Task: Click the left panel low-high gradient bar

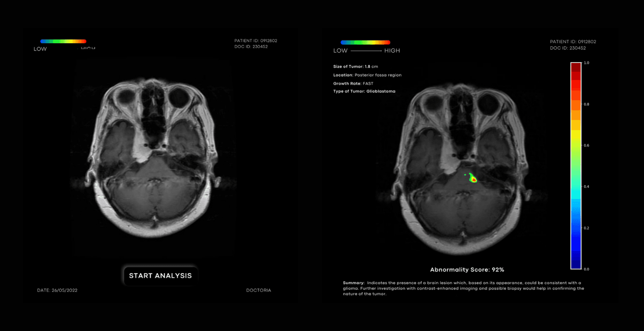Action: coord(63,41)
